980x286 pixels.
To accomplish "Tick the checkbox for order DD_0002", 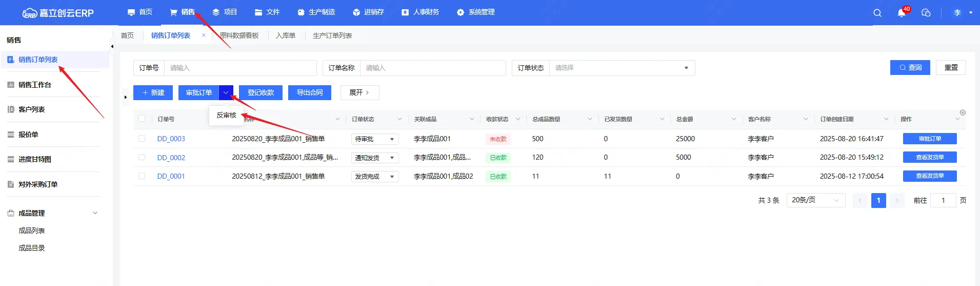I will coord(142,157).
